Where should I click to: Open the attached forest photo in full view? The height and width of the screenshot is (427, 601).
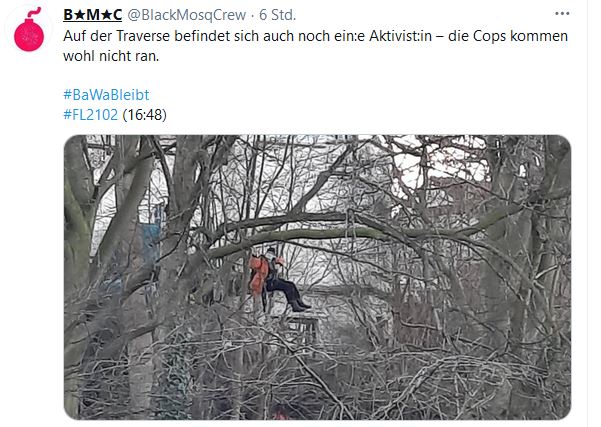point(317,277)
